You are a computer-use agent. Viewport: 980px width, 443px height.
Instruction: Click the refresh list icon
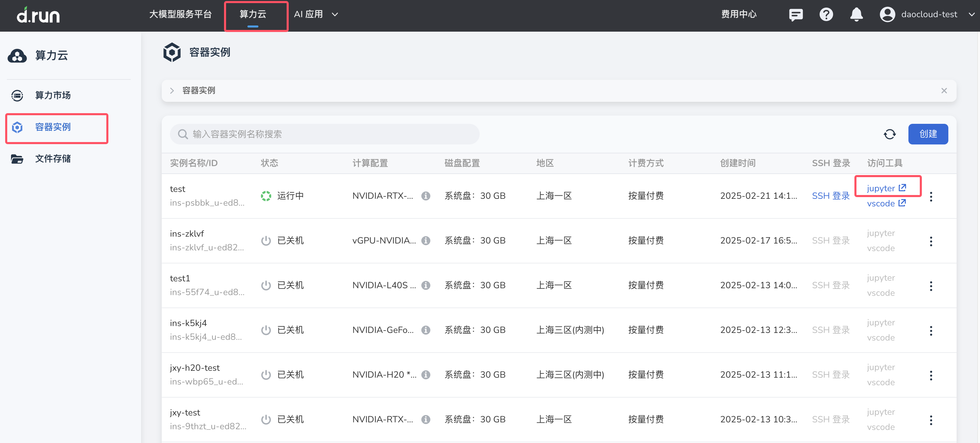pos(890,134)
